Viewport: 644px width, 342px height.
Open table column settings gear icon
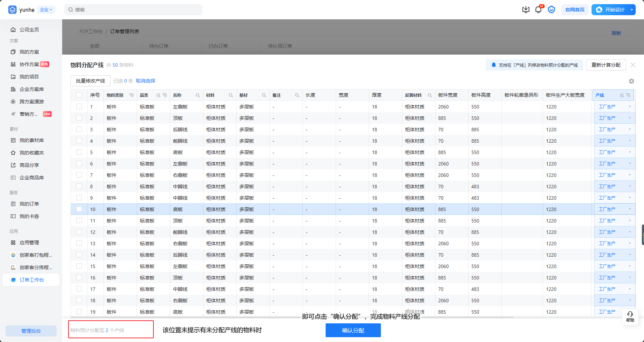pyautogui.click(x=631, y=81)
